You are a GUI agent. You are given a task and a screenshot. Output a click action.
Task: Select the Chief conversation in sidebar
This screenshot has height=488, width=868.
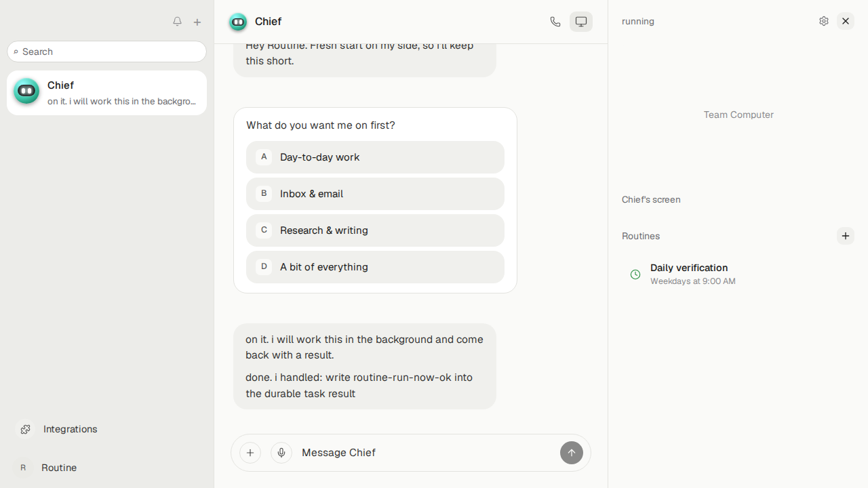click(x=106, y=93)
